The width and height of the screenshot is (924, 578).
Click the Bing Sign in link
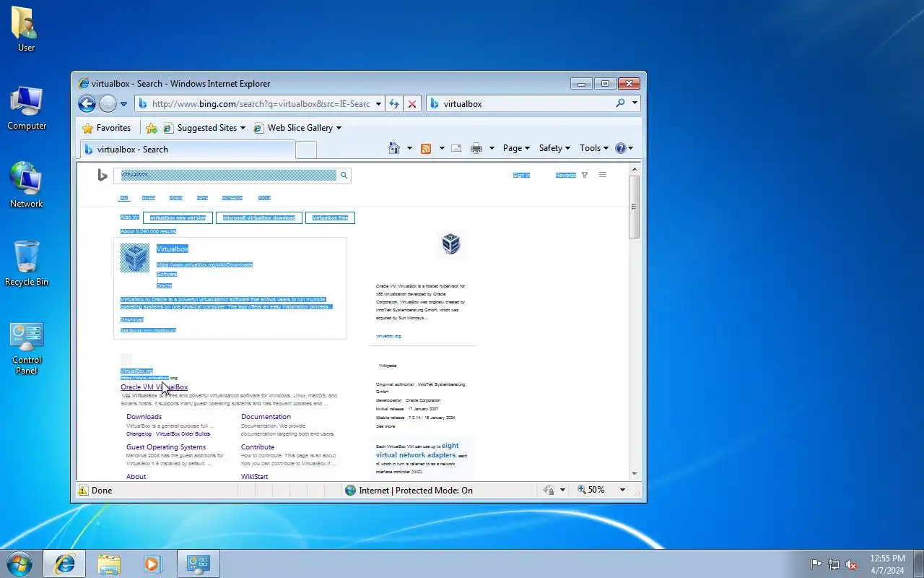(521, 175)
